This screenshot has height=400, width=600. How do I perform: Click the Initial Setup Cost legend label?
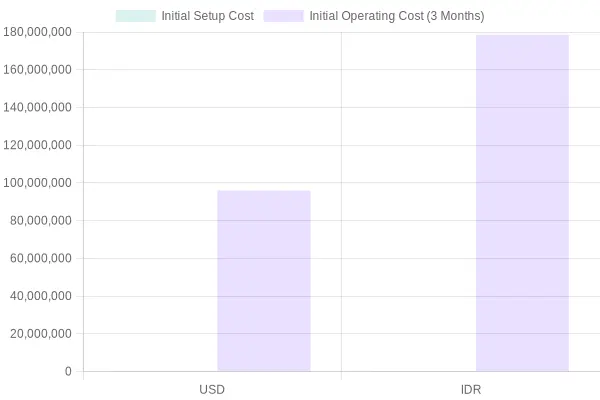[207, 16]
